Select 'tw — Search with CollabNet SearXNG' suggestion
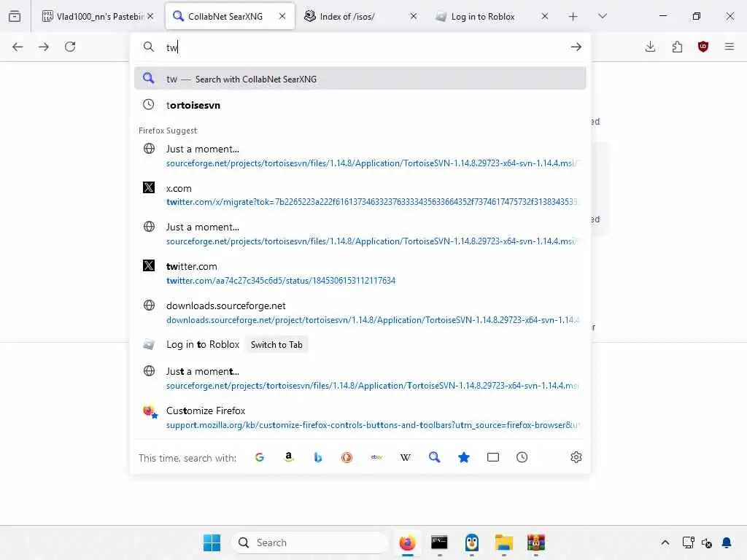The width and height of the screenshot is (747, 560). [x=360, y=79]
